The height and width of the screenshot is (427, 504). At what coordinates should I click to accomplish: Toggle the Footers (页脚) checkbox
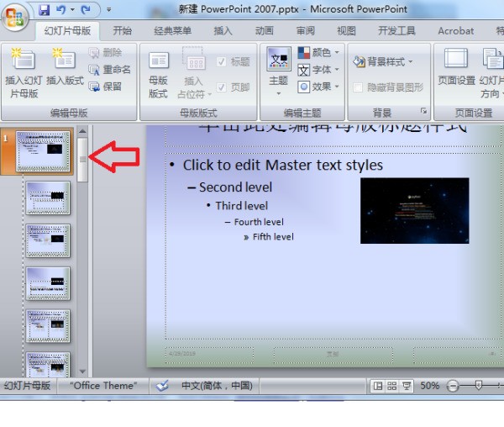tap(221, 87)
